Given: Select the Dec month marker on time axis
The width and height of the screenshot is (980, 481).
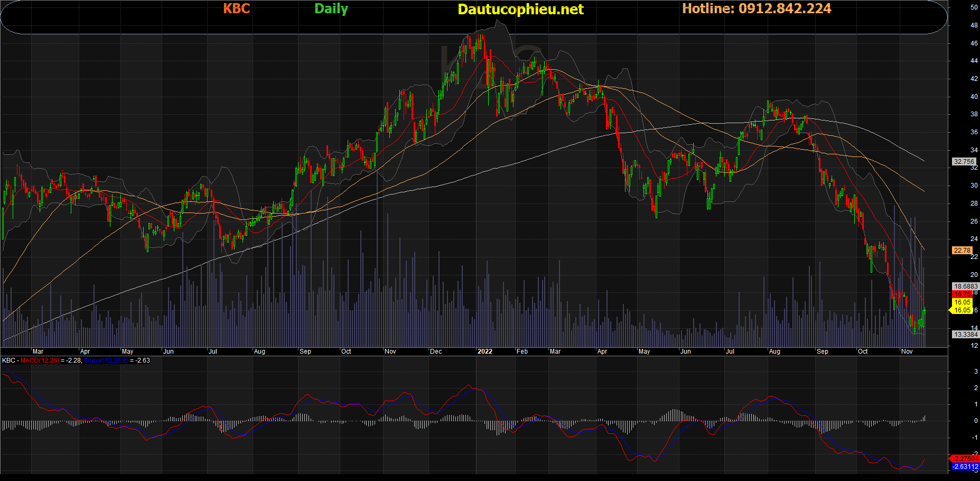Looking at the screenshot, I should [436, 351].
